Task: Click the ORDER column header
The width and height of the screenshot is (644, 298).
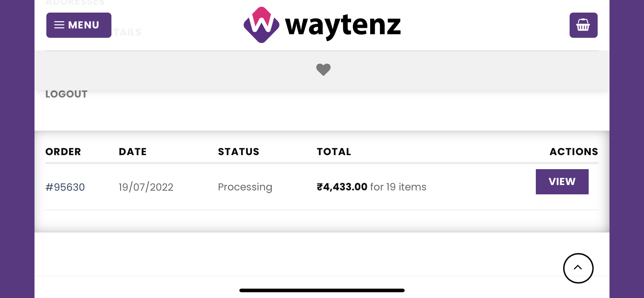Action: [63, 152]
